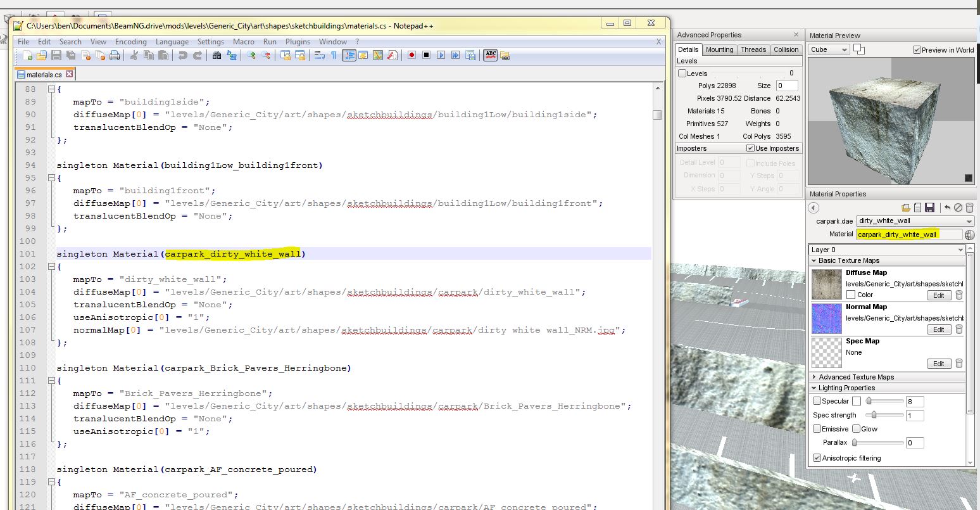Save material using floppy icon in Material Properties
This screenshot has width=980, height=510.
929,208
